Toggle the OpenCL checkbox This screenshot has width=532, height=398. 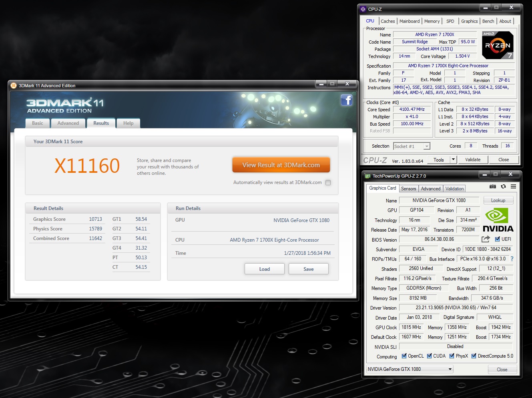[x=404, y=356]
